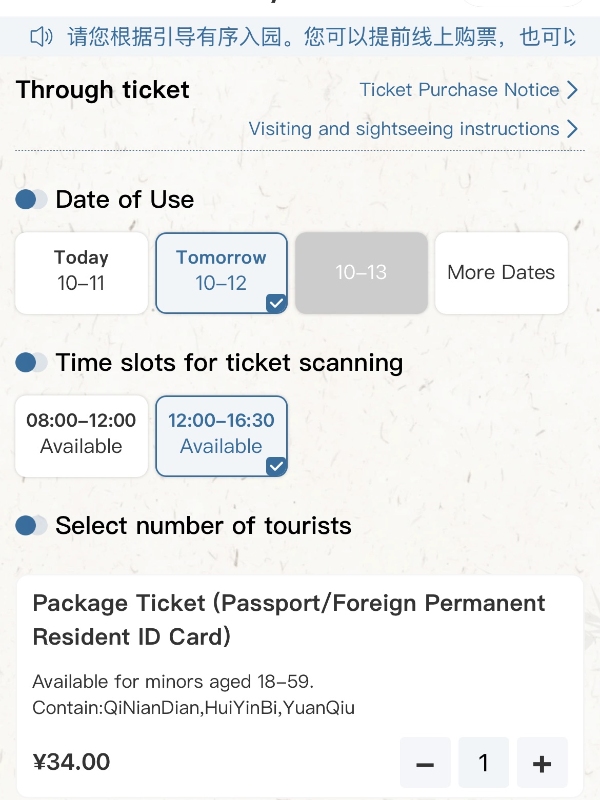Click chevron next to Ticket Purchase Notice
Viewport: 600px width, 800px height.
point(572,90)
